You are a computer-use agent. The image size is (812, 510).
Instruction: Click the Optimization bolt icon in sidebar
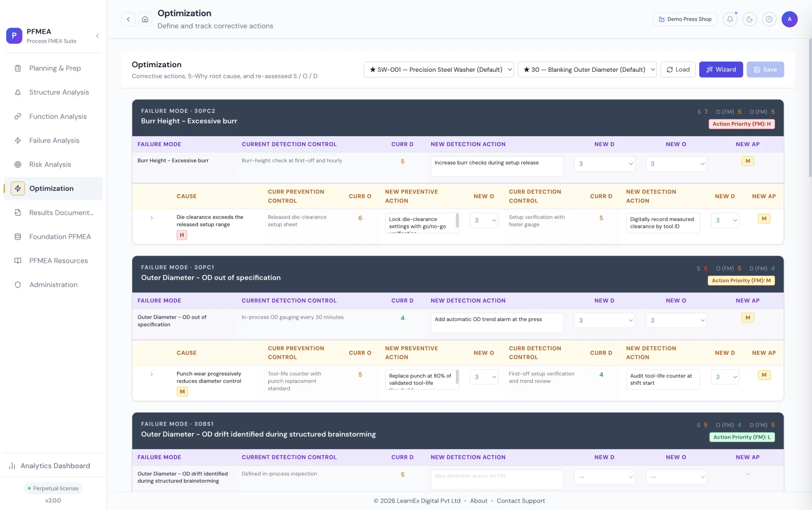18,189
